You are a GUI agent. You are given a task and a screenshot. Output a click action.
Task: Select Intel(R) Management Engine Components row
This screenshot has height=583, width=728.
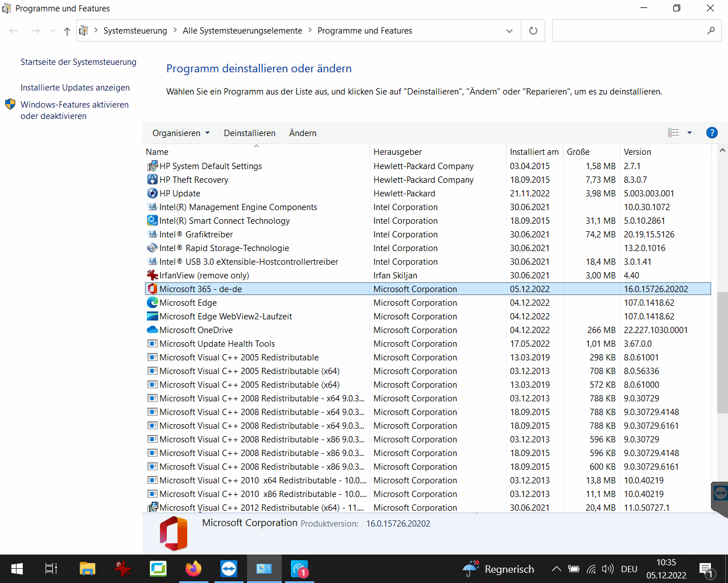click(x=428, y=207)
